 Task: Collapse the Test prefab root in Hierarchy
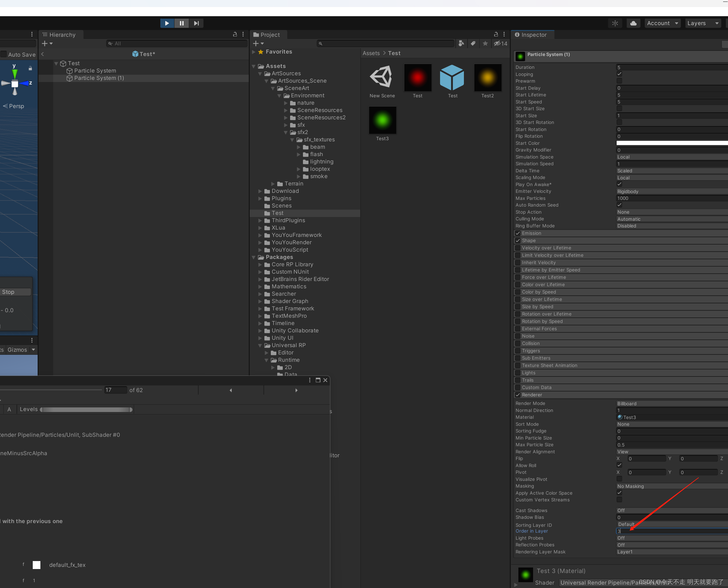56,63
